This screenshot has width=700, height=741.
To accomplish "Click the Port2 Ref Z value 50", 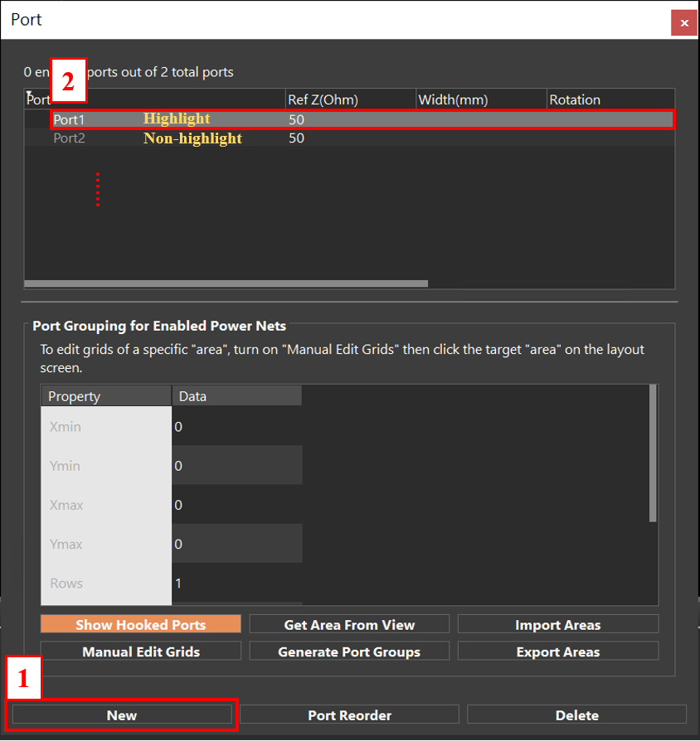I will [297, 138].
